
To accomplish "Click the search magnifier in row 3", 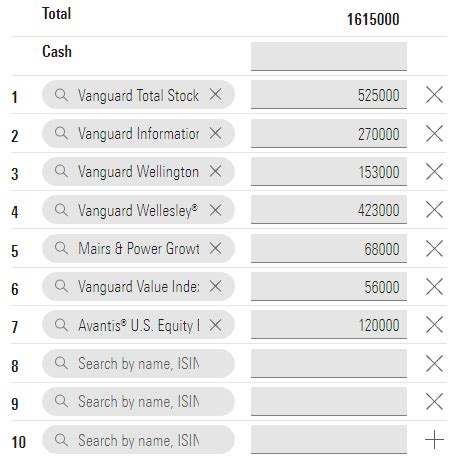I will pos(61,171).
